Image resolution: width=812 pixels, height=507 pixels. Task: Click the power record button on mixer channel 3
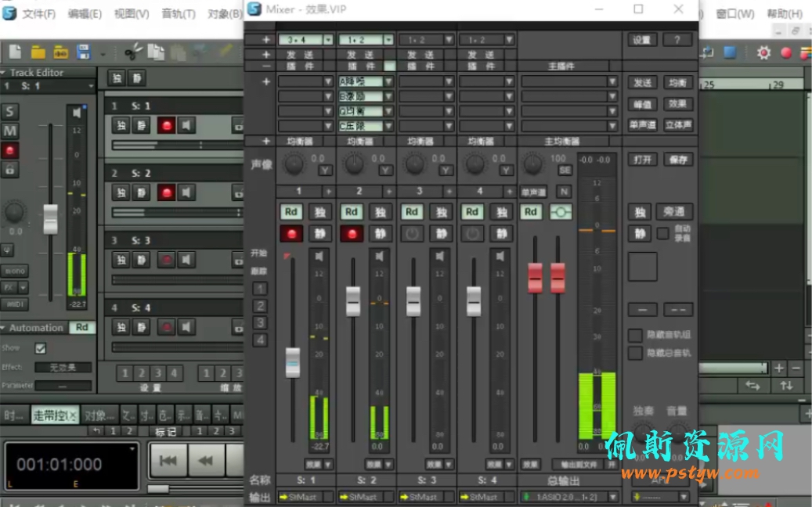pos(412,233)
